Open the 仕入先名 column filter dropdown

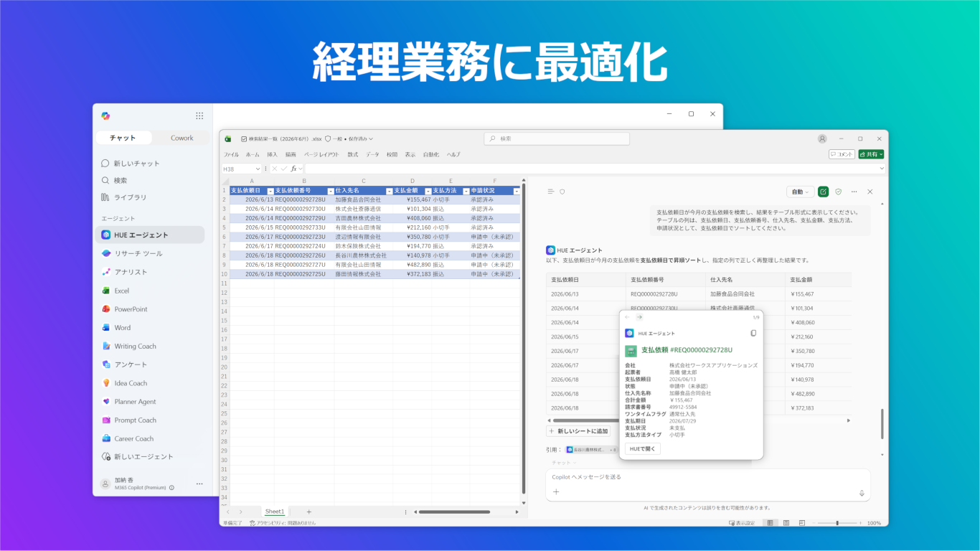click(390, 191)
